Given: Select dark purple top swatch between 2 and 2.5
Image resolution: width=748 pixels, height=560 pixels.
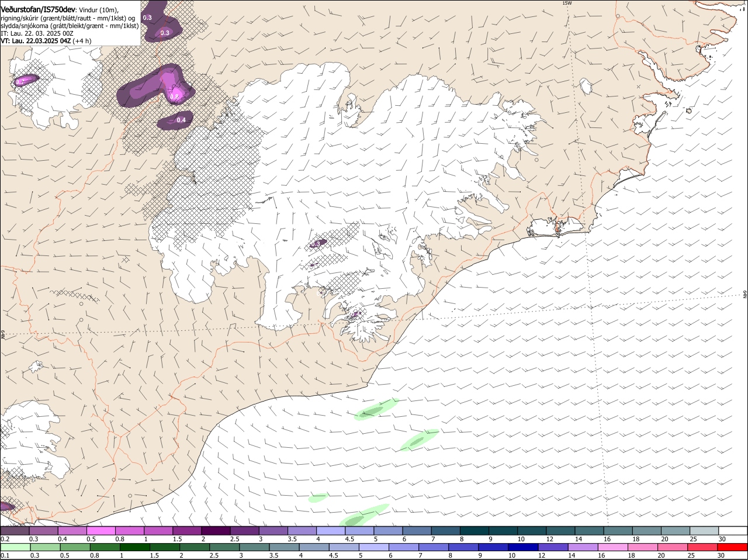Looking at the screenshot, I should pyautogui.click(x=216, y=531).
